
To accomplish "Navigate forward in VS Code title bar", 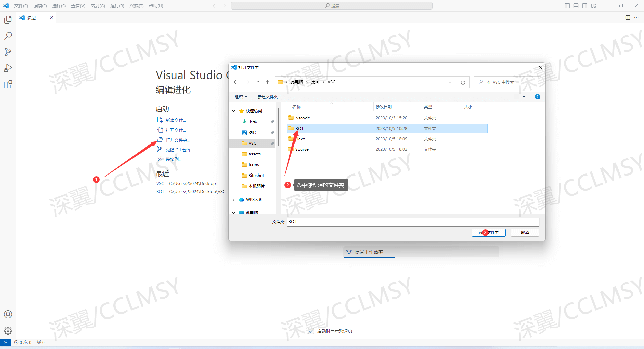I will [224, 6].
